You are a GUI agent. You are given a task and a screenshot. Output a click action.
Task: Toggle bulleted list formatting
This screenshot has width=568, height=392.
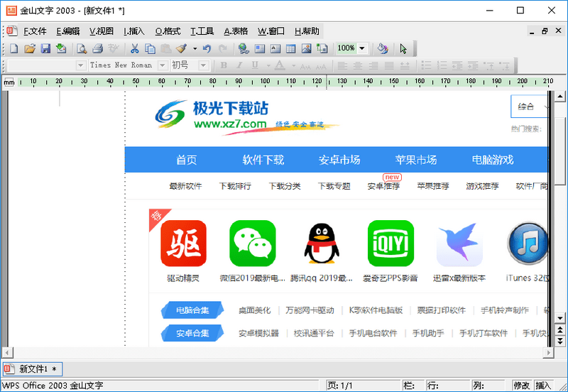click(427, 65)
